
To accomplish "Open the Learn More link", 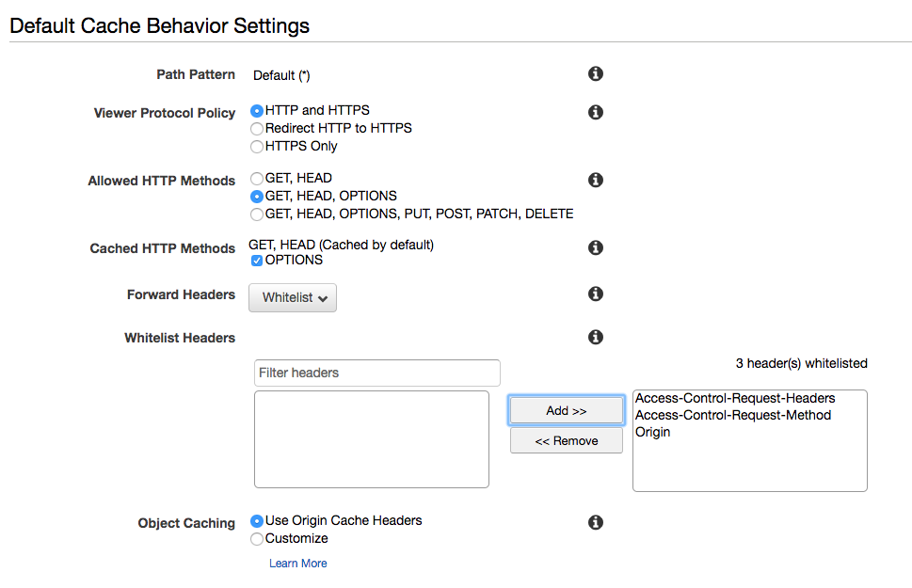I will (297, 564).
